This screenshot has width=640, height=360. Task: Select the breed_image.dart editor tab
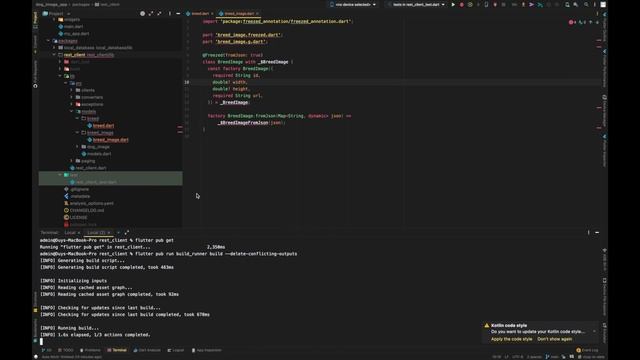pos(239,13)
